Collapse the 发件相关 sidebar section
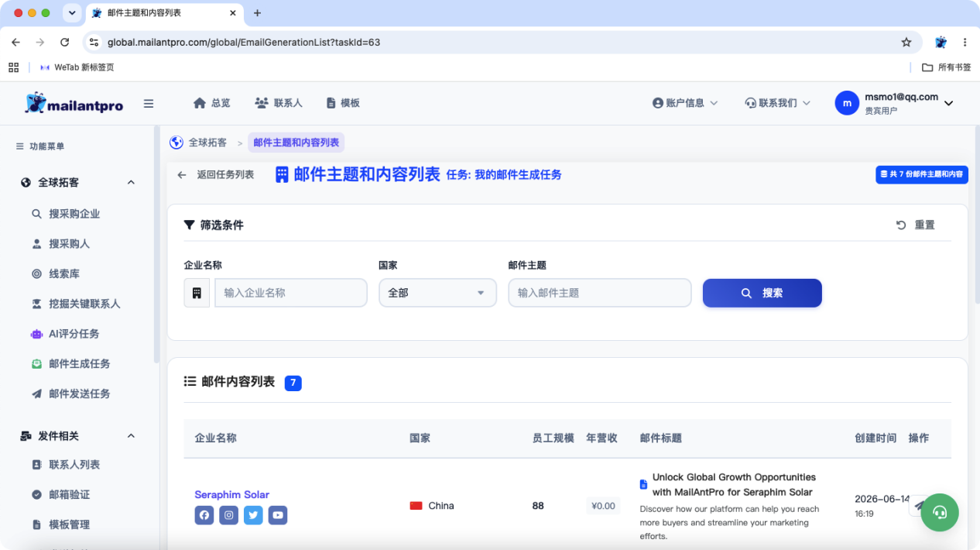The image size is (980, 550). click(x=131, y=436)
